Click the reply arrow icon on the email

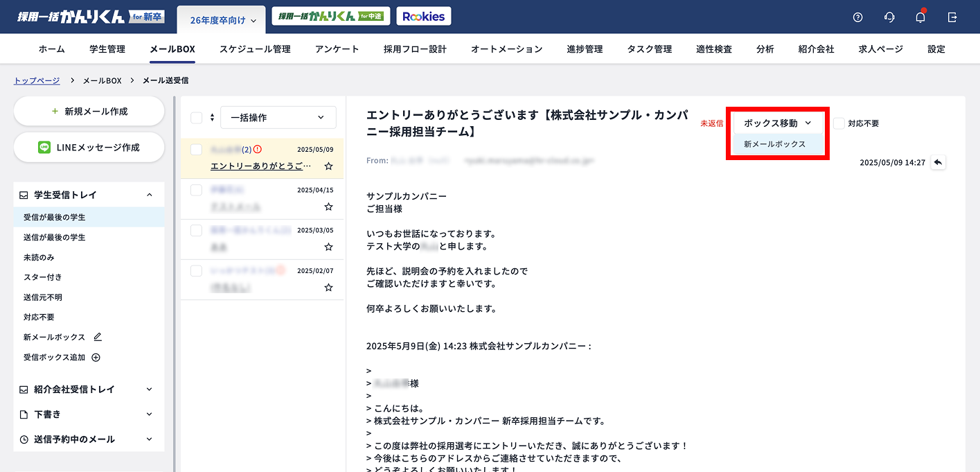click(x=938, y=161)
